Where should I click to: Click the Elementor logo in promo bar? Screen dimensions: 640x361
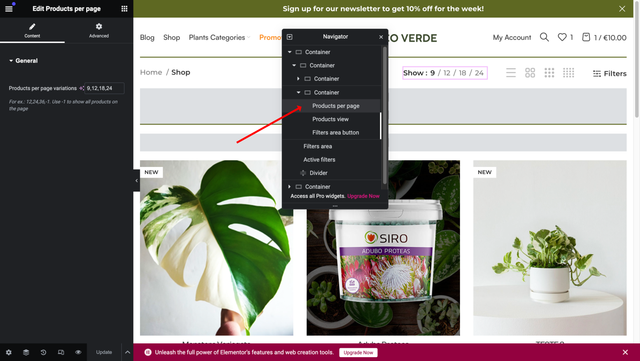(148, 352)
